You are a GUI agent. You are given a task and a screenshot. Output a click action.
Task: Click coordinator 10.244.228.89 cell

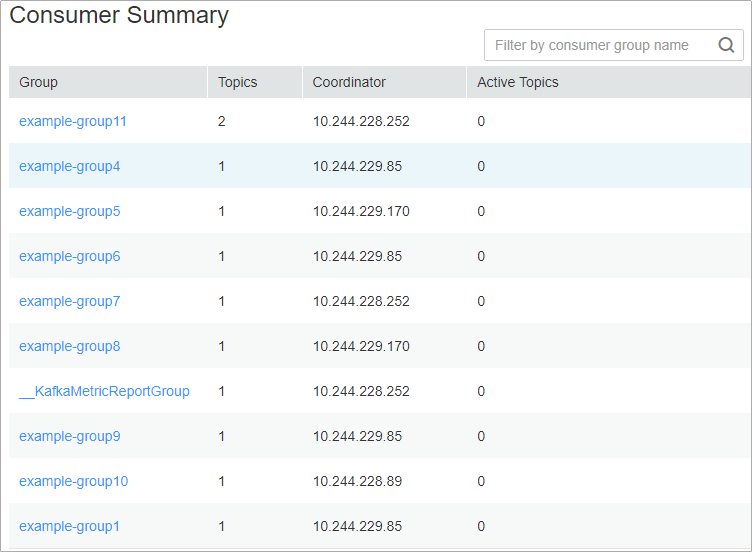(357, 481)
